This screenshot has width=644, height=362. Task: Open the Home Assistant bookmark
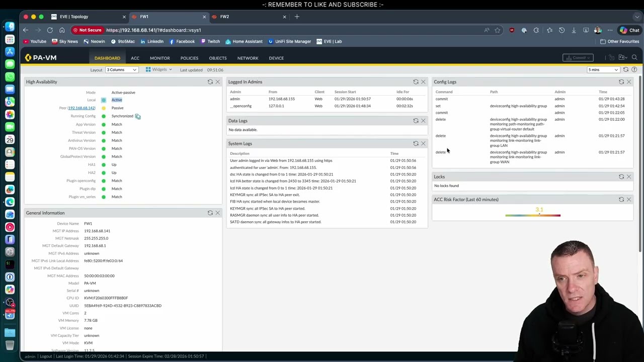[244, 41]
